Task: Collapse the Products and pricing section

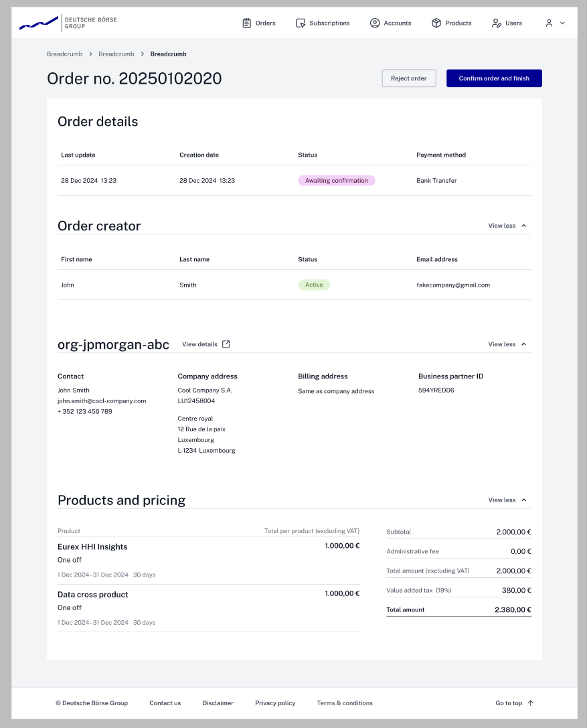Action: tap(506, 500)
